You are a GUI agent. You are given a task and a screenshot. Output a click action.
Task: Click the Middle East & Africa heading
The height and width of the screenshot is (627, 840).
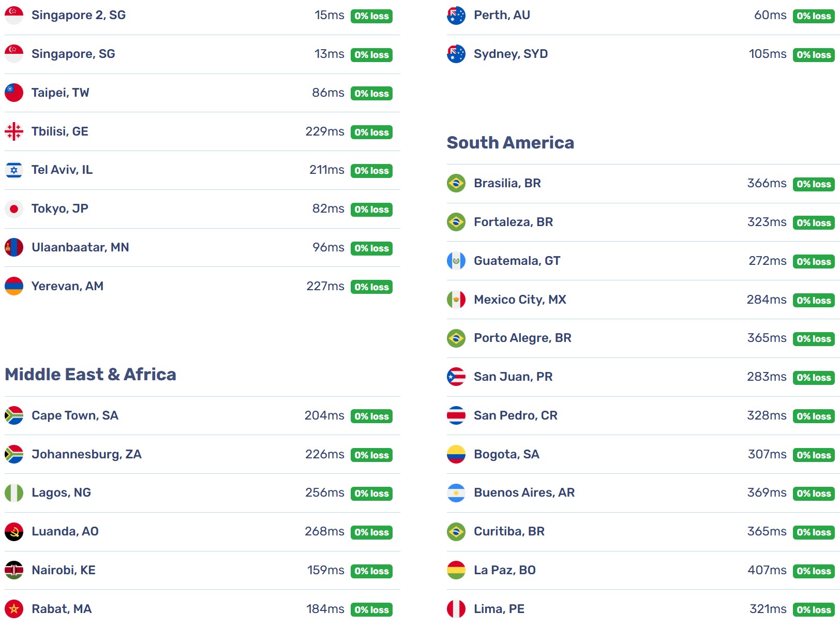tap(91, 375)
